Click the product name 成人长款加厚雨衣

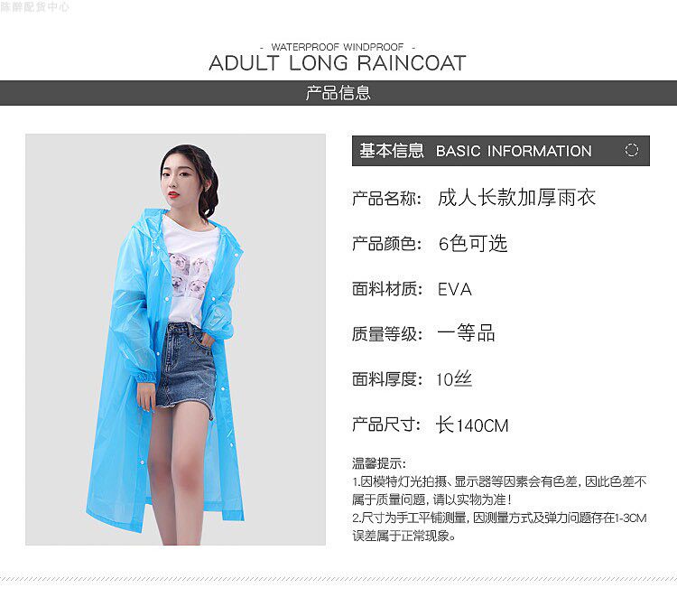pos(516,198)
